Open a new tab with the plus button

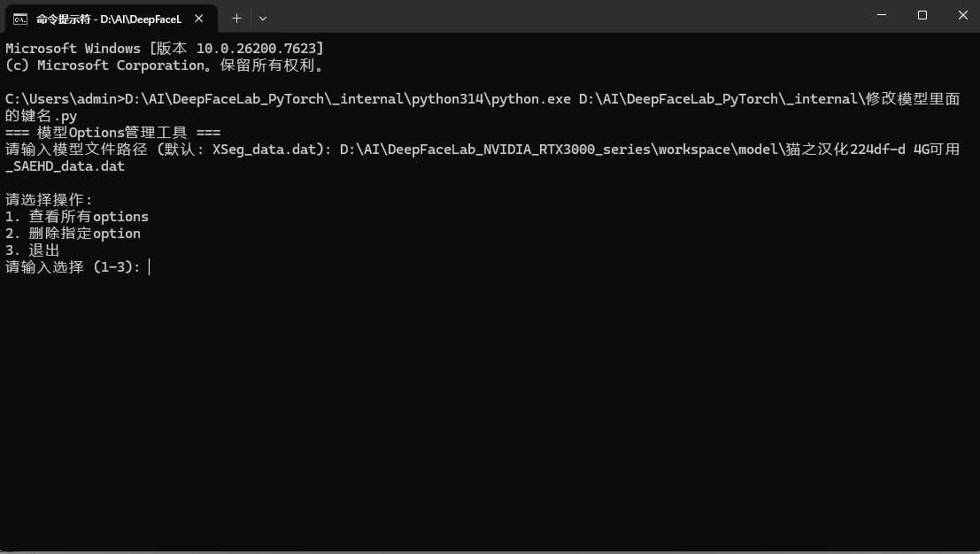236,18
